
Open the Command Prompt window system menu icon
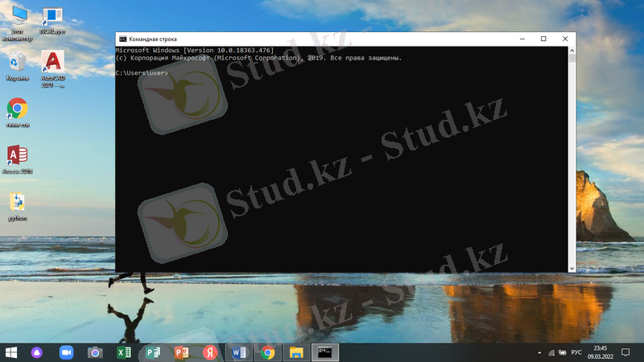pos(122,39)
